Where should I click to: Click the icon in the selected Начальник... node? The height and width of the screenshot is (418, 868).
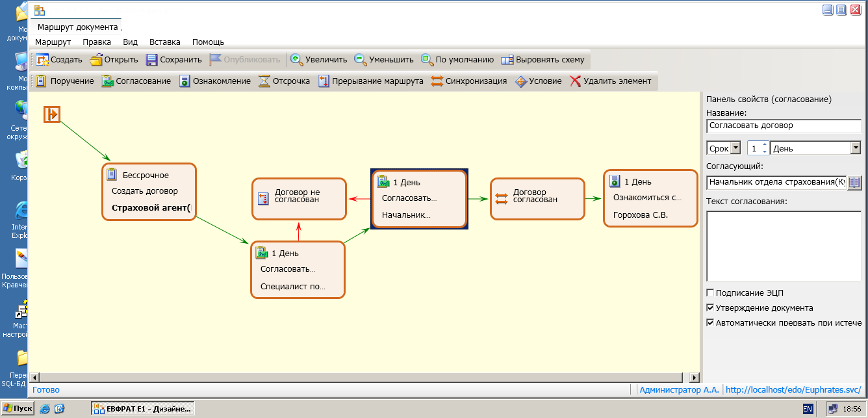pos(383,181)
